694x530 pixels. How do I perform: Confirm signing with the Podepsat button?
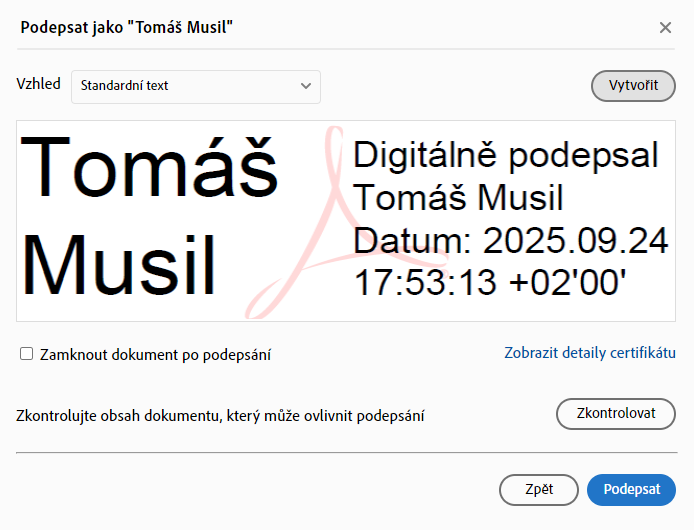pos(631,489)
